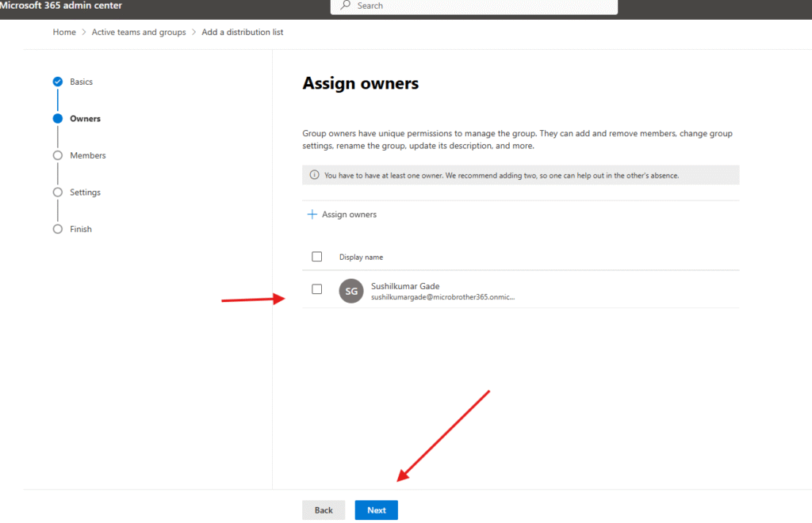
Task: Click the plus icon beside Assign owners
Action: pyautogui.click(x=312, y=215)
